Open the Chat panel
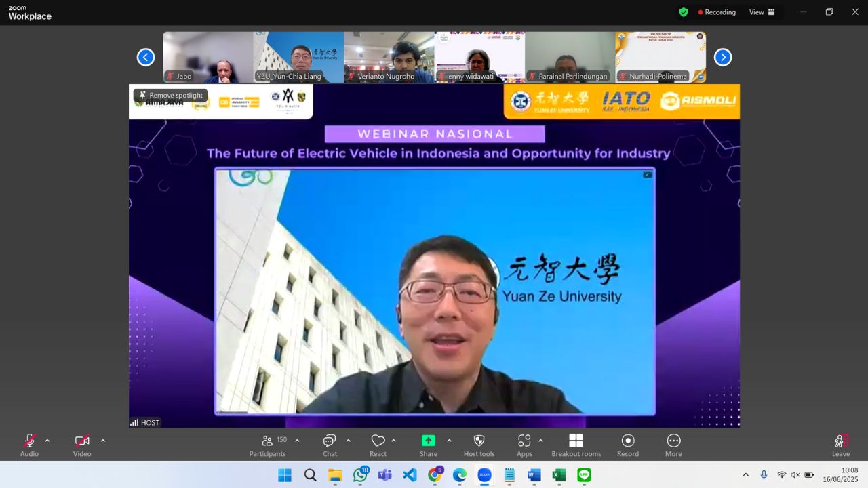This screenshot has width=868, height=488. tap(330, 445)
